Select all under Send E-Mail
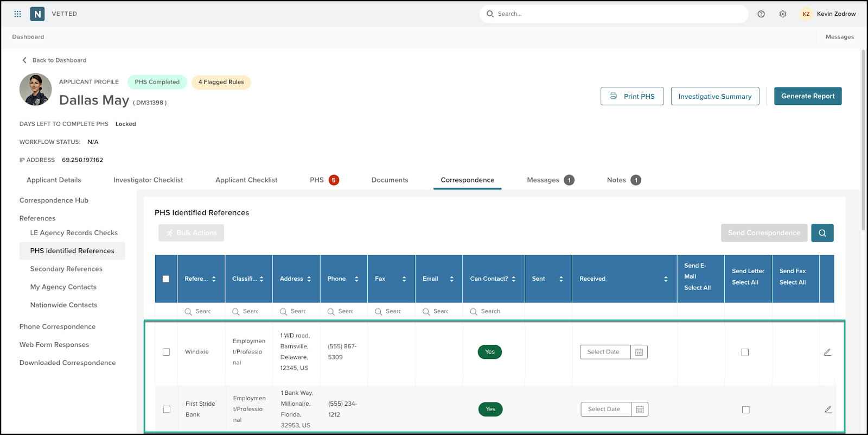The width and height of the screenshot is (868, 435). pyautogui.click(x=697, y=288)
